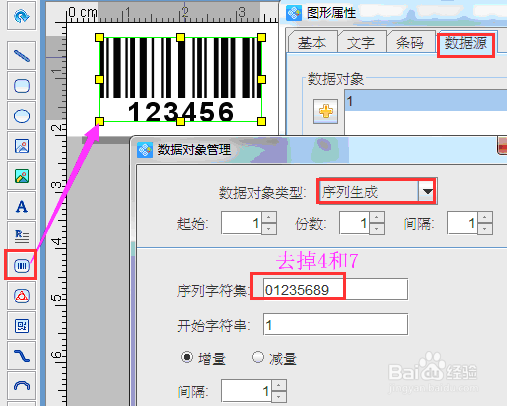Image resolution: width=507 pixels, height=406 pixels.
Task: Increase the 份数 value
Action: pyautogui.click(x=377, y=217)
